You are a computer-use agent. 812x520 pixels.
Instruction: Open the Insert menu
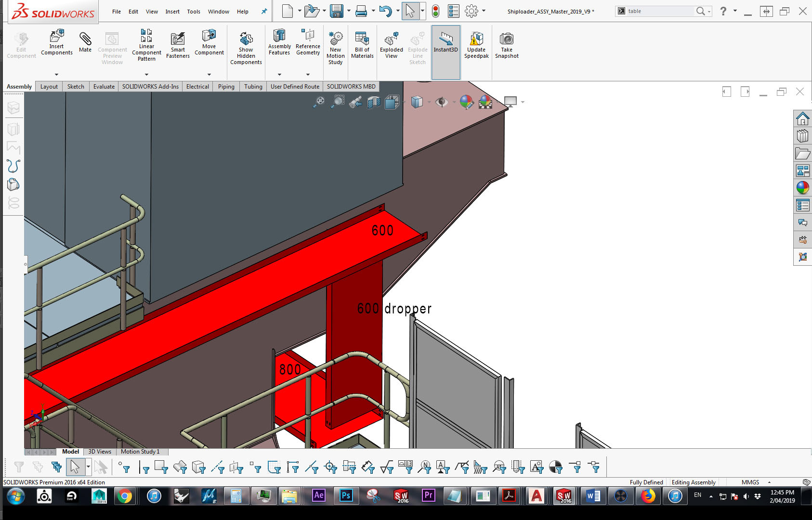[x=172, y=12]
